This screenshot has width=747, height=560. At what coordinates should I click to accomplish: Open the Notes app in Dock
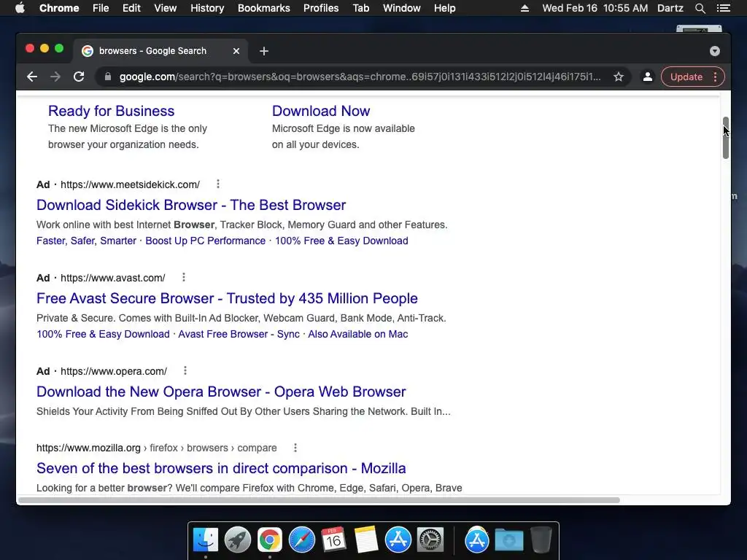[x=366, y=540]
